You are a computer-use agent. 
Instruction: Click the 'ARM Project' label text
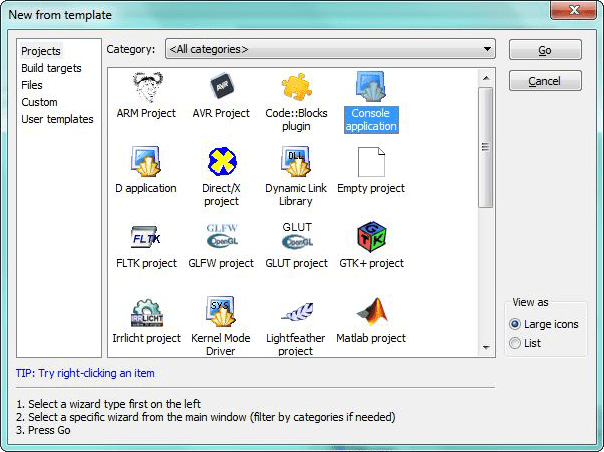click(146, 113)
